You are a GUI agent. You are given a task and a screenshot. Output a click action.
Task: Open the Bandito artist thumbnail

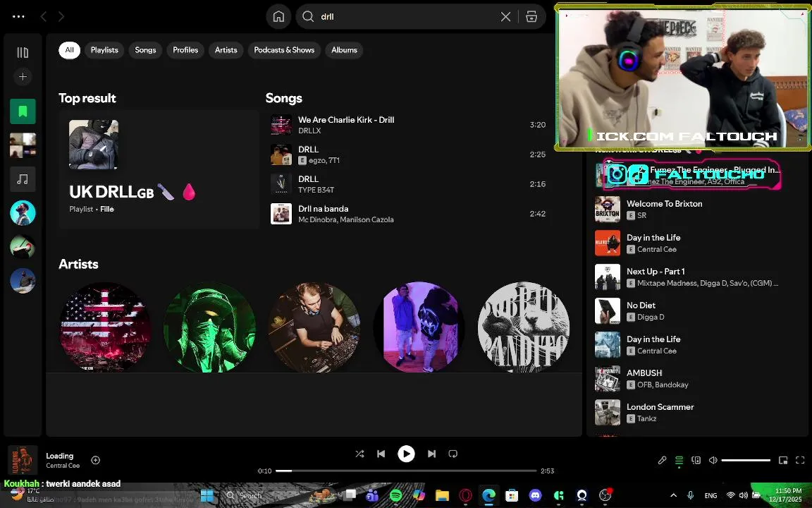(x=524, y=327)
